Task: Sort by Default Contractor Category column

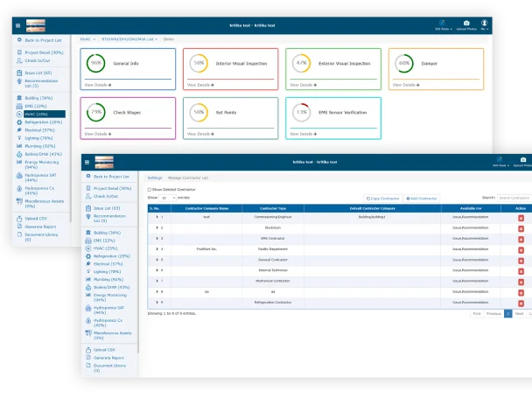Action: point(372,208)
